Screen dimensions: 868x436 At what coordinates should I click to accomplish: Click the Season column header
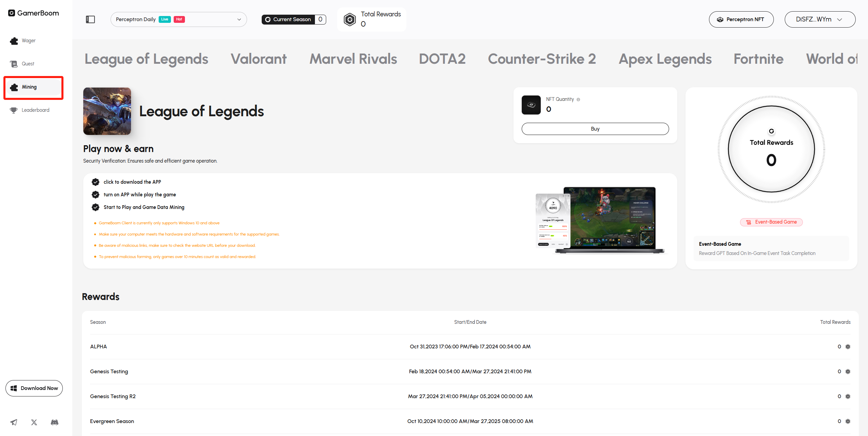pyautogui.click(x=98, y=322)
